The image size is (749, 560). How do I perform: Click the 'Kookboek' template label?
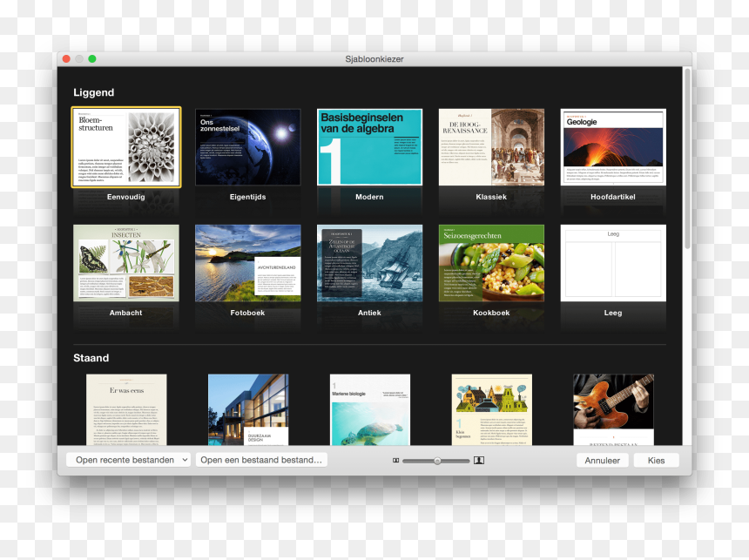pyautogui.click(x=491, y=313)
